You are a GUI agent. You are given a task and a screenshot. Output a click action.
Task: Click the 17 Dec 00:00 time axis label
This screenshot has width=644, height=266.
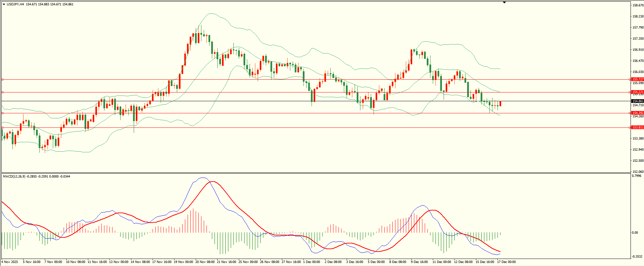(x=506, y=262)
